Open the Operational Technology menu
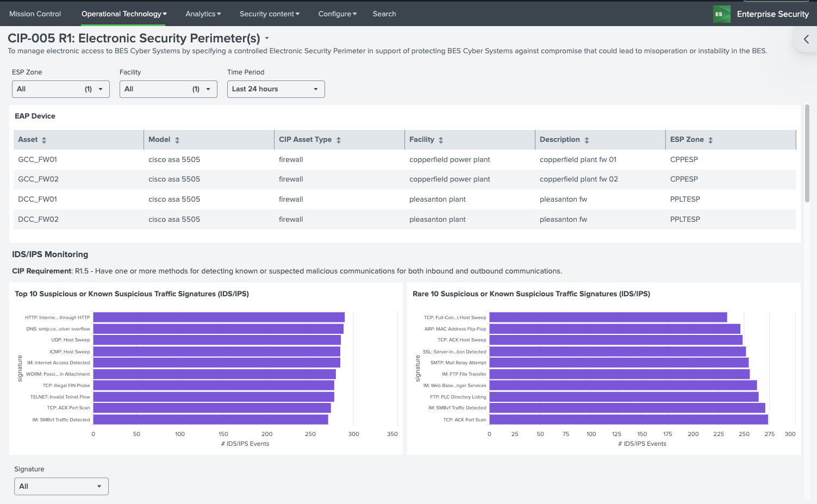Image resolution: width=817 pixels, height=504 pixels. pyautogui.click(x=124, y=14)
